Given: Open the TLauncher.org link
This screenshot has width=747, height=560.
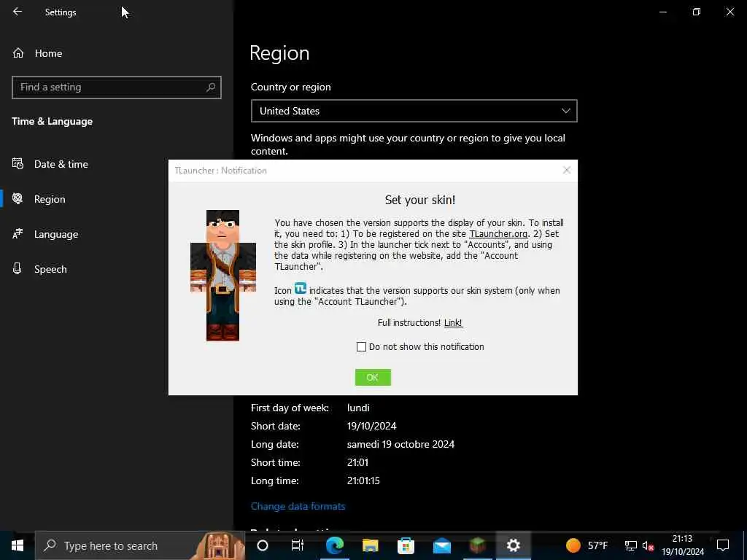Looking at the screenshot, I should point(498,234).
